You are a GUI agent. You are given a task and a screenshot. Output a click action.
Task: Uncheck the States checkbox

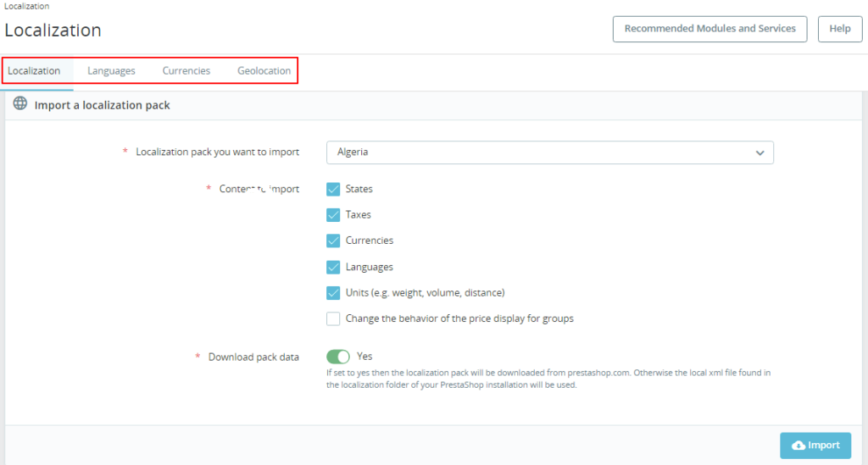(333, 189)
